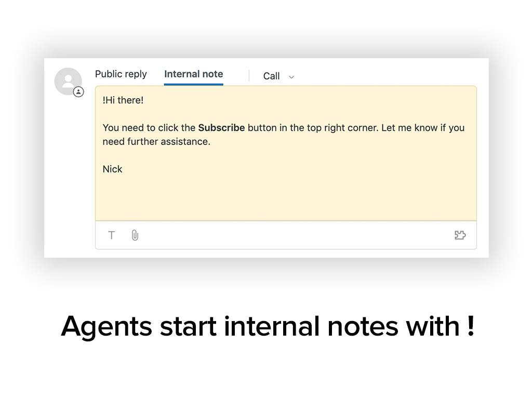Open the apps puzzle piece icon
This screenshot has height=399, width=532.
click(460, 235)
